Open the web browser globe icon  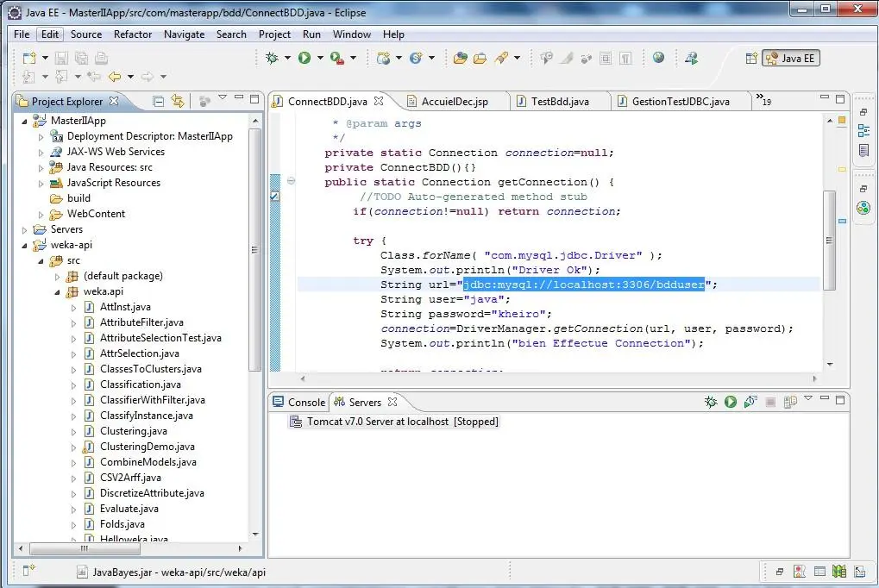click(x=659, y=59)
